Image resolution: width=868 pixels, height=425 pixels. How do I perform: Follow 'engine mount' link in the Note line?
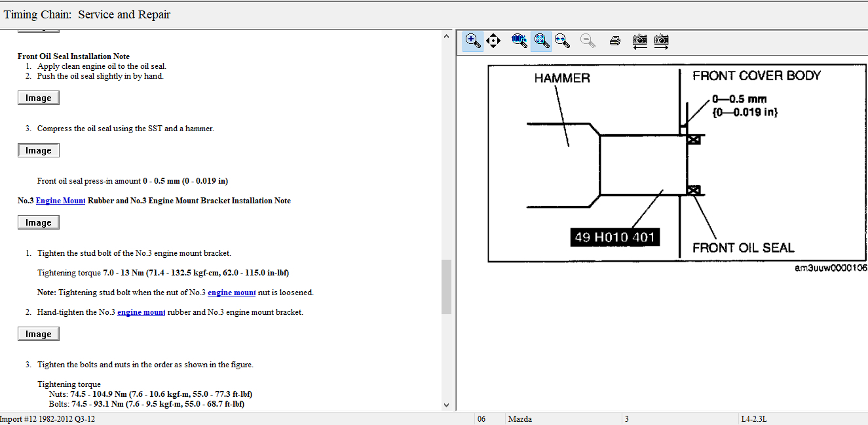[231, 293]
